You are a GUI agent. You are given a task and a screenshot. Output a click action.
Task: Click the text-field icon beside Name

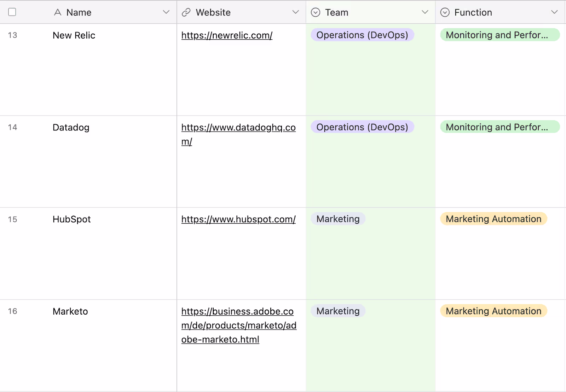[x=58, y=12]
